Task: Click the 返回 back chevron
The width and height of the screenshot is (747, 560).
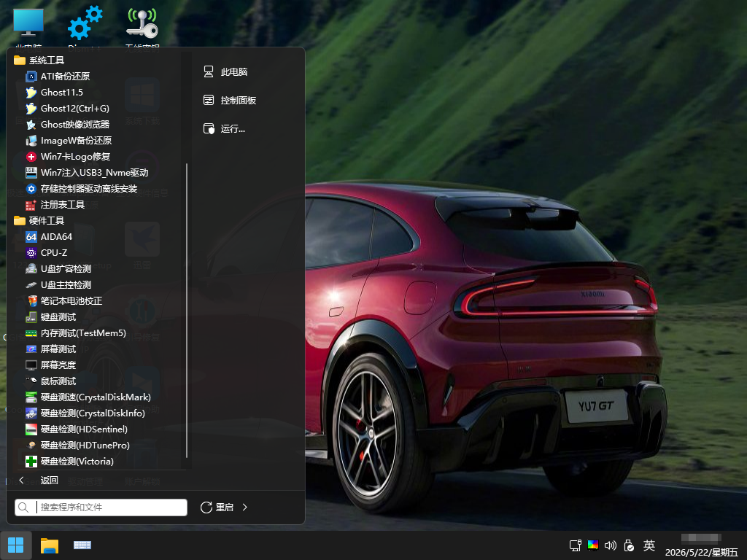Action: pyautogui.click(x=21, y=480)
